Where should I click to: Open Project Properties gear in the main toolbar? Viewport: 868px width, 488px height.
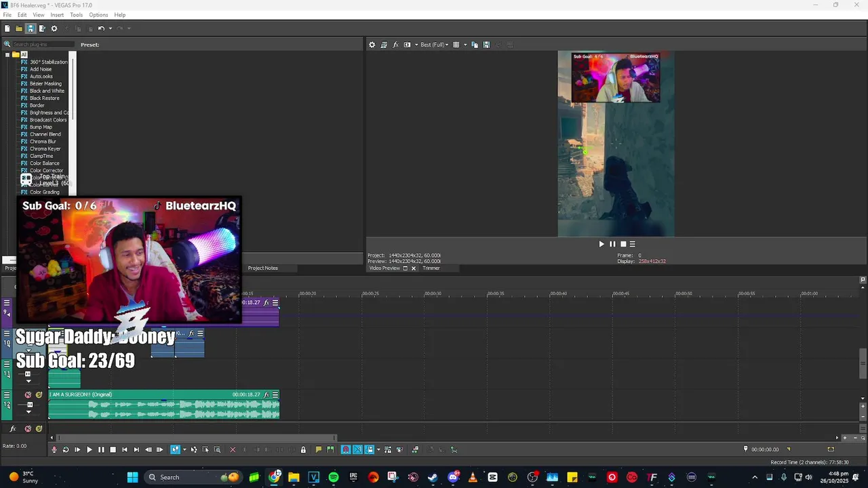[x=54, y=28]
